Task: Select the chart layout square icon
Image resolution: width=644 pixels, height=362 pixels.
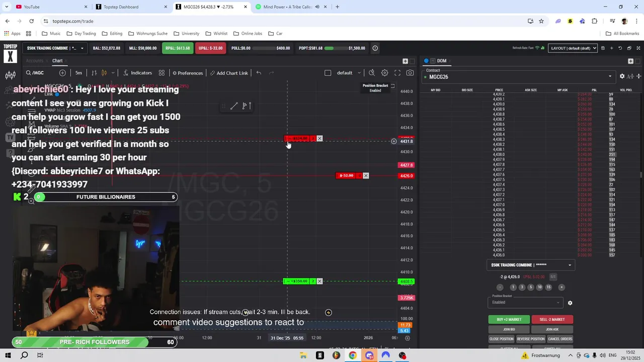Action: (x=328, y=73)
